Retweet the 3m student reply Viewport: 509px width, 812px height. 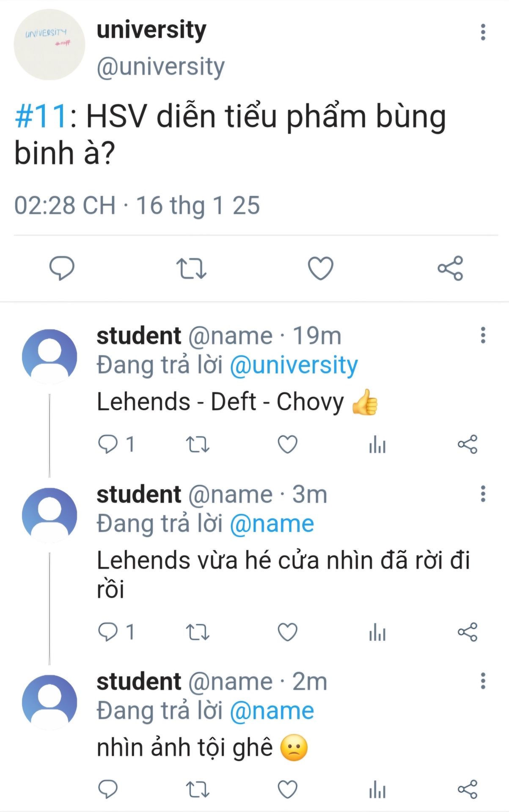[198, 632]
